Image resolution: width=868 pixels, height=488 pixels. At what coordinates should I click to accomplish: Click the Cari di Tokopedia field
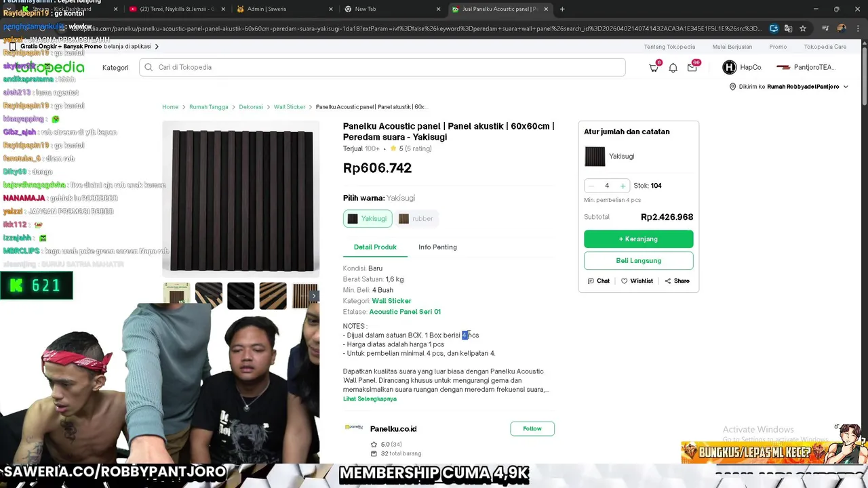point(382,67)
